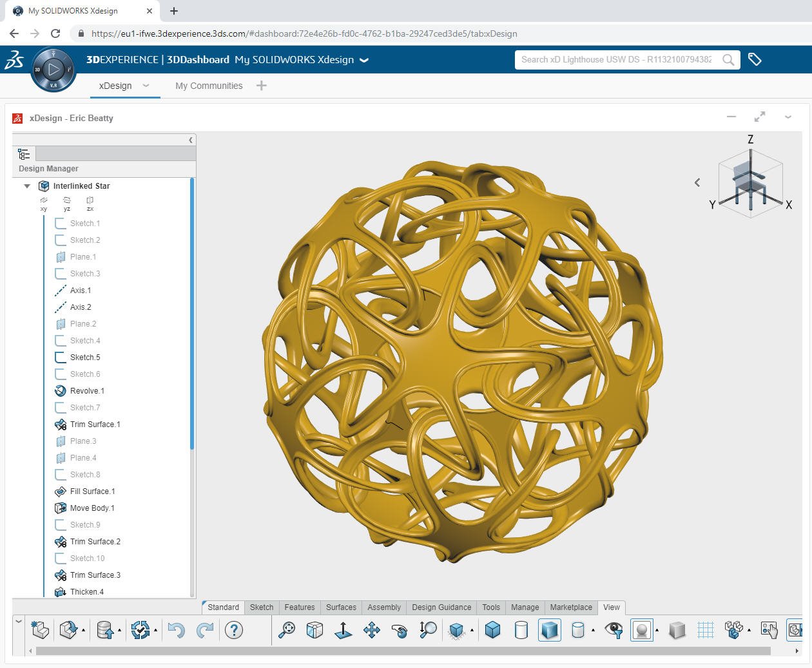Activate the Rotate view tool

[x=400, y=630]
